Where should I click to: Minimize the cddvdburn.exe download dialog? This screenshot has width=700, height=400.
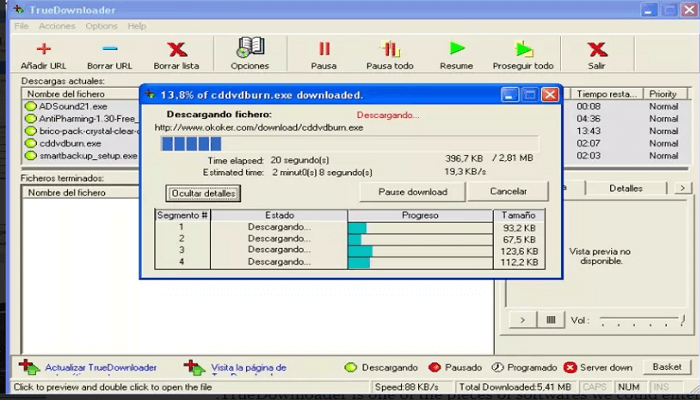tap(509, 95)
